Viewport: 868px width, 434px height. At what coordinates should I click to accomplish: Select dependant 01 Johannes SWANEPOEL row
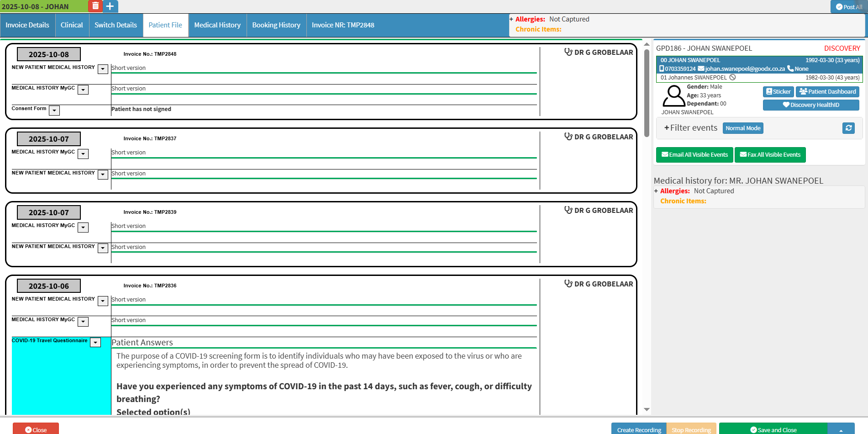[759, 78]
